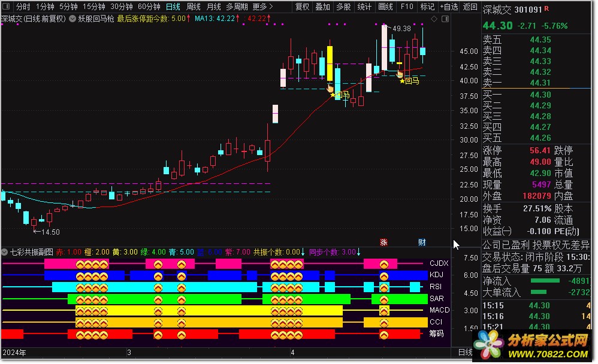
Task: Select the 筹码 indicator row label
Action: (x=436, y=333)
